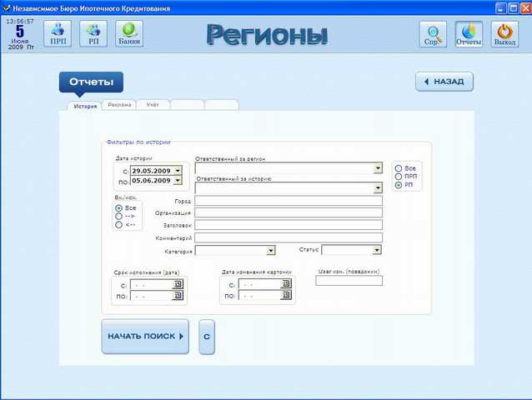Screen dimensions: 532x400
Task: Select the ПРП radio button
Action: (x=399, y=177)
